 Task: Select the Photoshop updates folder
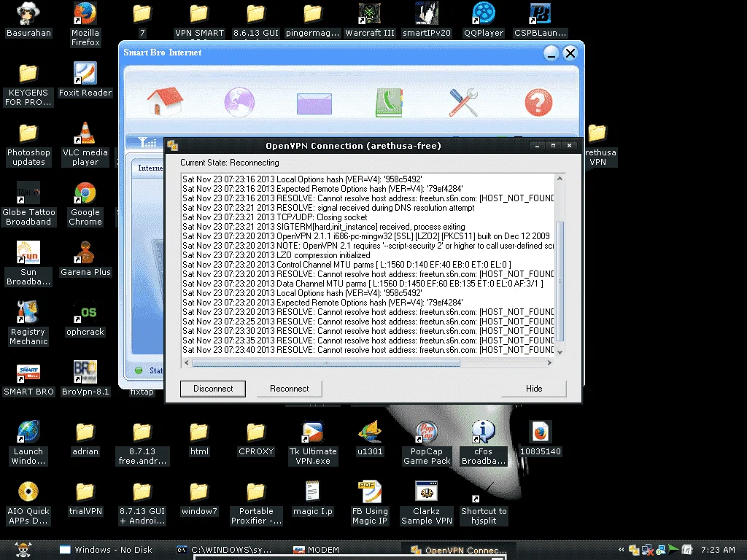point(28,144)
